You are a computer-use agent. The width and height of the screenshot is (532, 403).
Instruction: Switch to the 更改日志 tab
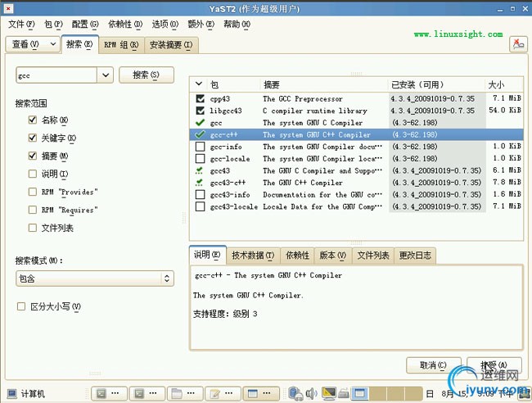pyautogui.click(x=415, y=256)
